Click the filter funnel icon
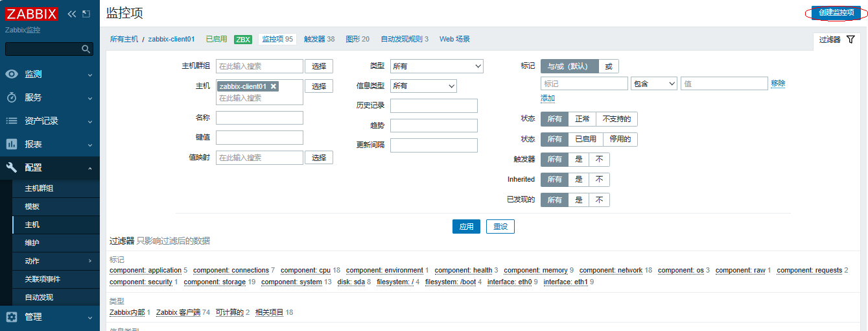868x331 pixels. [850, 40]
